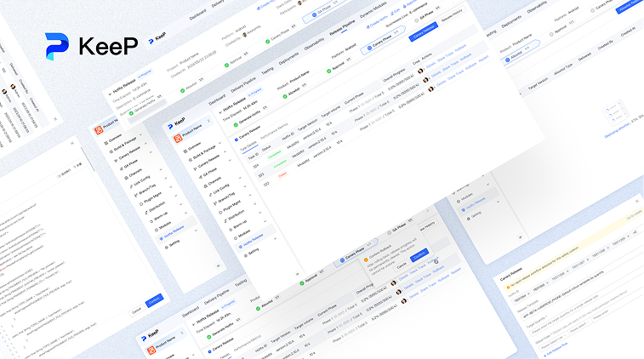This screenshot has width=644, height=359.
Task: Click Link Config icon in front center sidebar
Action: point(210,195)
